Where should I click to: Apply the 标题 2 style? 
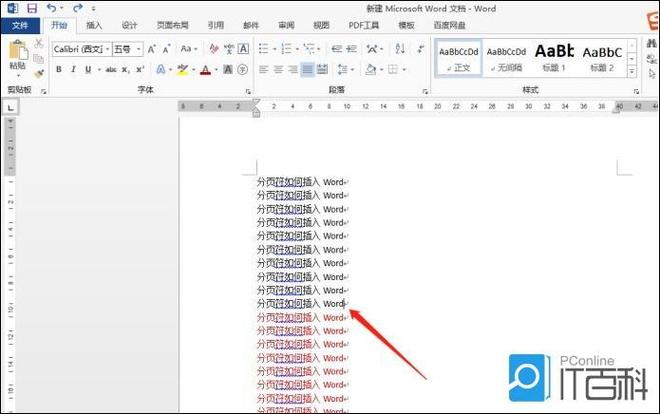[602, 58]
